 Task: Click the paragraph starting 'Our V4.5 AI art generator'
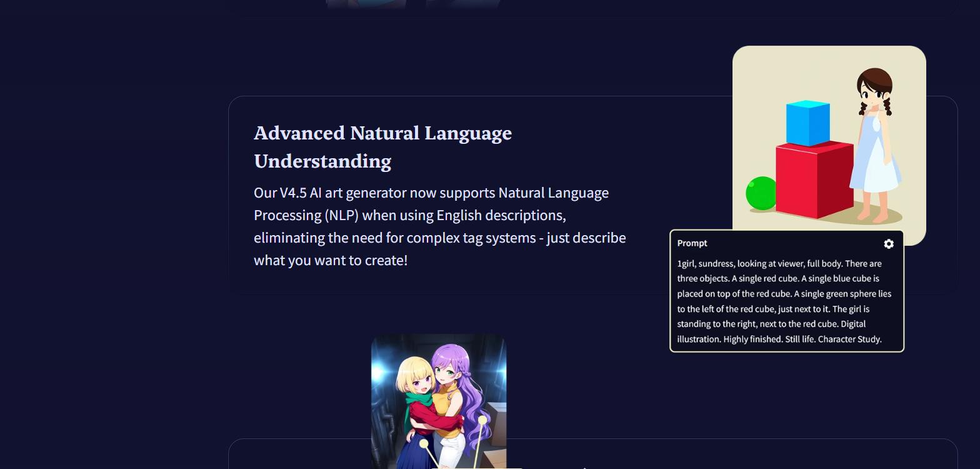click(440, 226)
